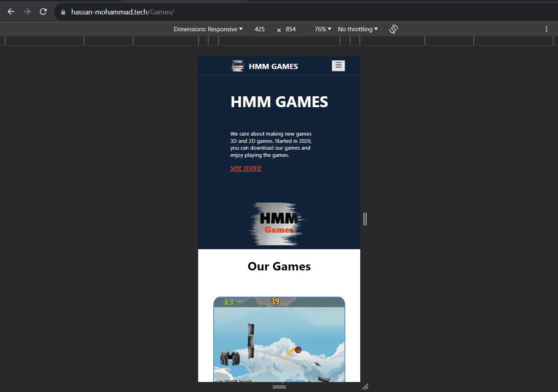Image resolution: width=558 pixels, height=392 pixels.
Task: Click the bottom viewport resize handle
Action: (279, 387)
